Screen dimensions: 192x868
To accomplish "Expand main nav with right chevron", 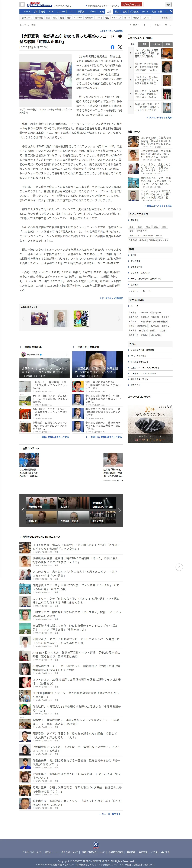I will pos(171,11).
